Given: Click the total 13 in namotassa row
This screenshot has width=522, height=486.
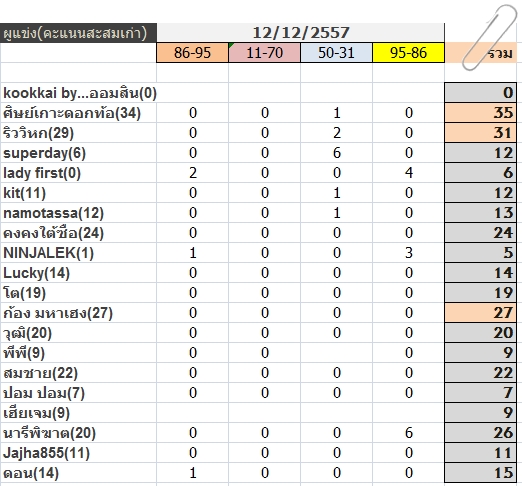Looking at the screenshot, I should pos(481,213).
